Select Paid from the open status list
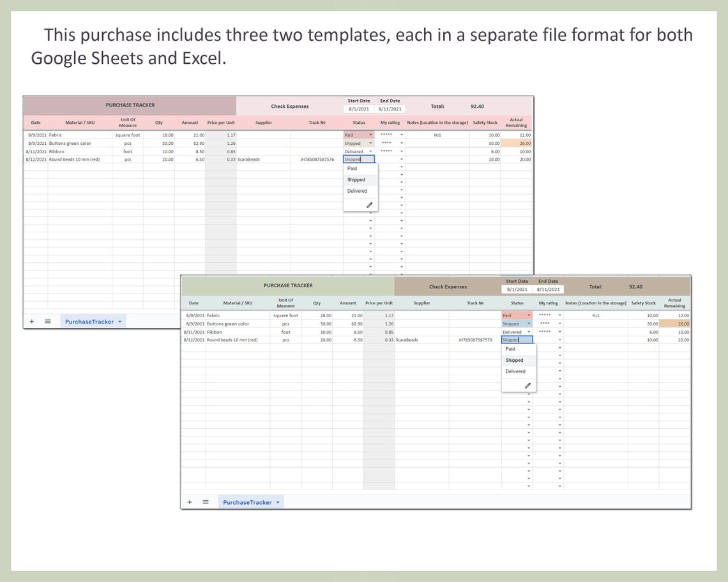728x582 pixels. coord(352,168)
